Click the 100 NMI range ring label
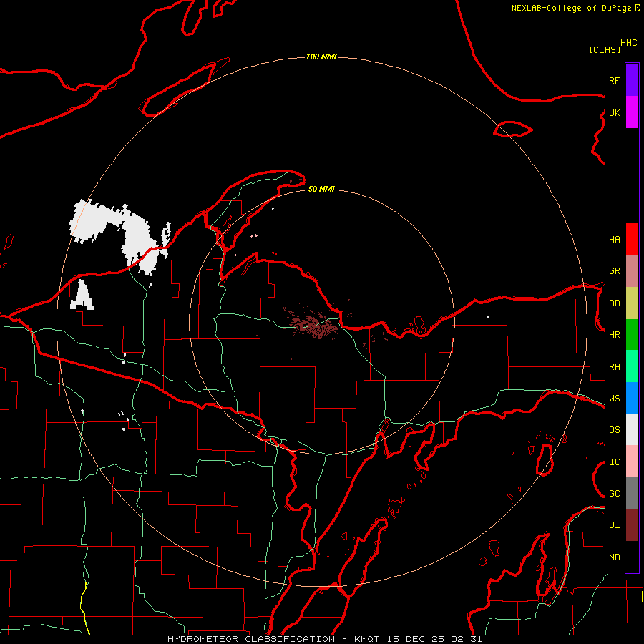Screen dimensions: 644x644 (321, 57)
